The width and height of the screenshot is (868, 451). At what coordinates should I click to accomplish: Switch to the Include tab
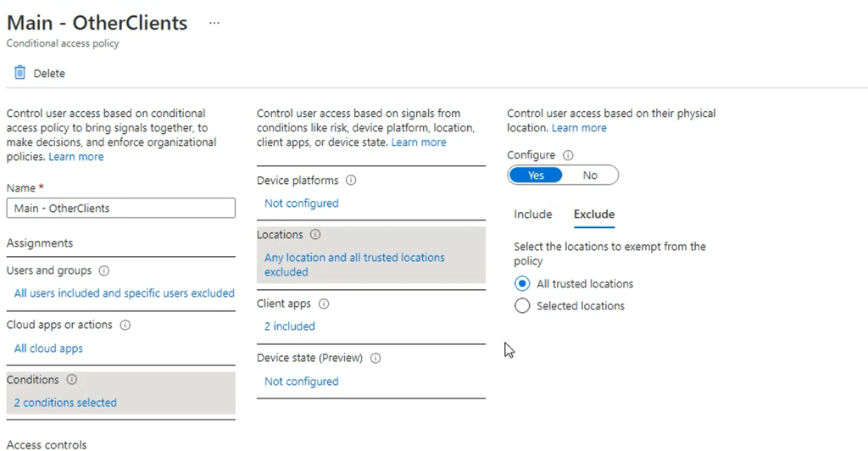tap(532, 214)
